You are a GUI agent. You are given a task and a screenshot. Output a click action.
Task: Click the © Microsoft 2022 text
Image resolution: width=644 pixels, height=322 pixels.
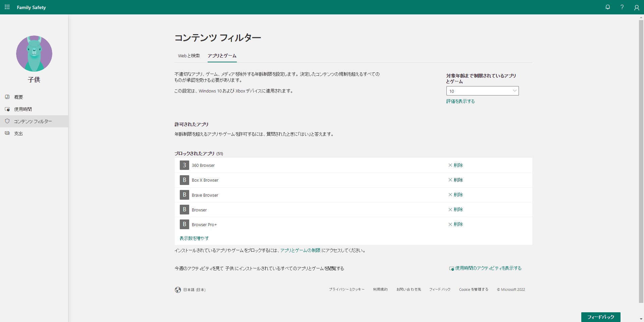coord(511,289)
